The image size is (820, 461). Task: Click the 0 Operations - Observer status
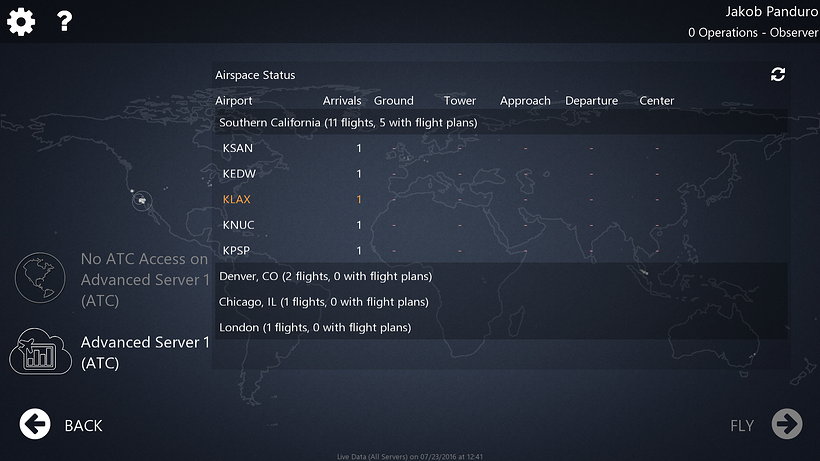[753, 32]
